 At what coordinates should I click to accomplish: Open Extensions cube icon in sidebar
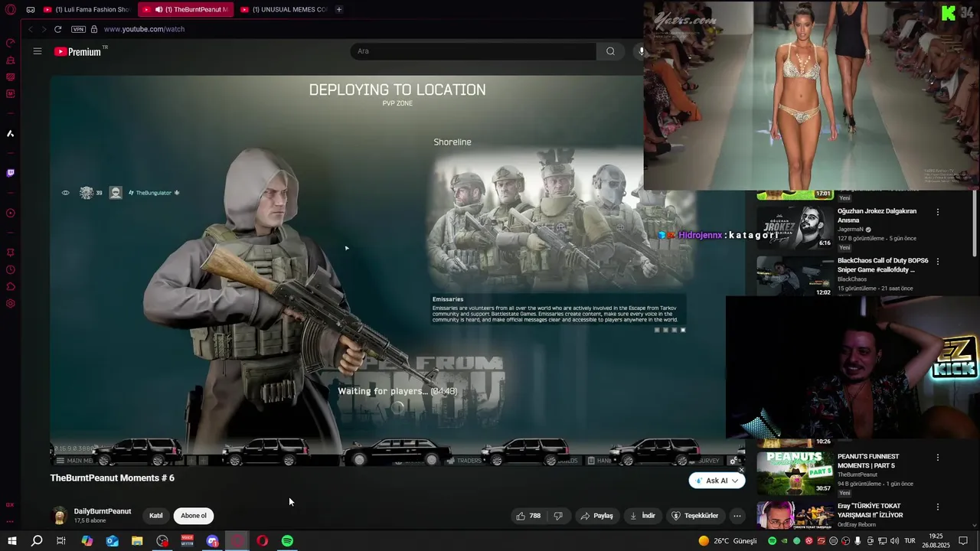11,287
